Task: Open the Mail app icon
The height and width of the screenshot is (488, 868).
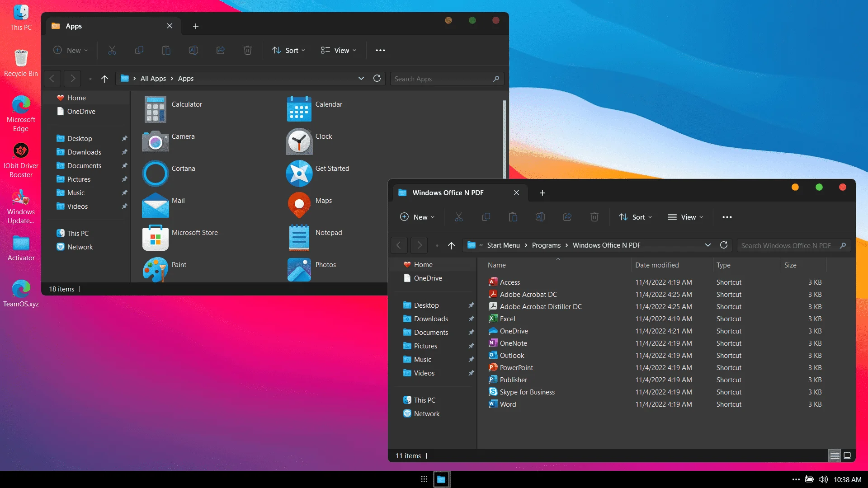Action: click(x=155, y=206)
